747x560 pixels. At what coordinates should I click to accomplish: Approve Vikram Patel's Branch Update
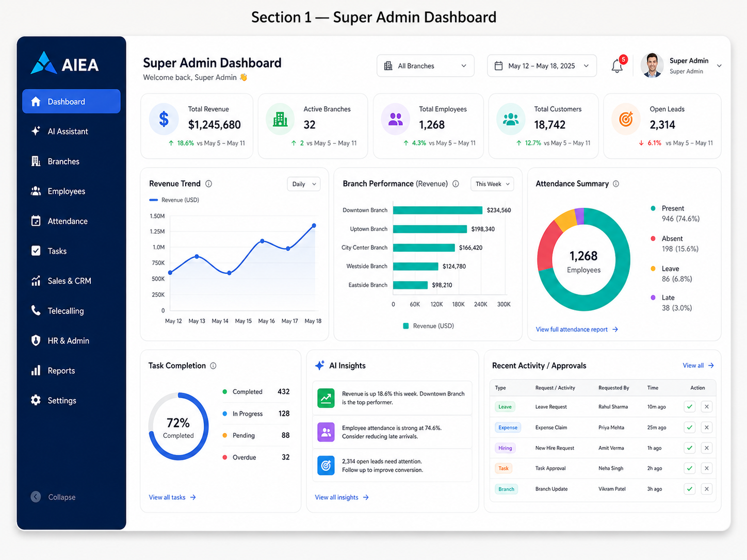pos(689,489)
